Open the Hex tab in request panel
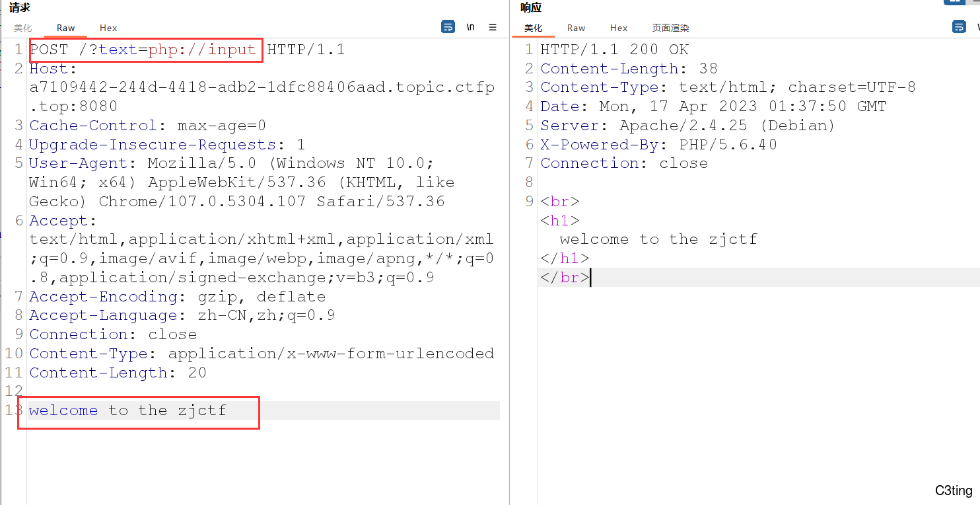The height and width of the screenshot is (505, 980). point(108,28)
